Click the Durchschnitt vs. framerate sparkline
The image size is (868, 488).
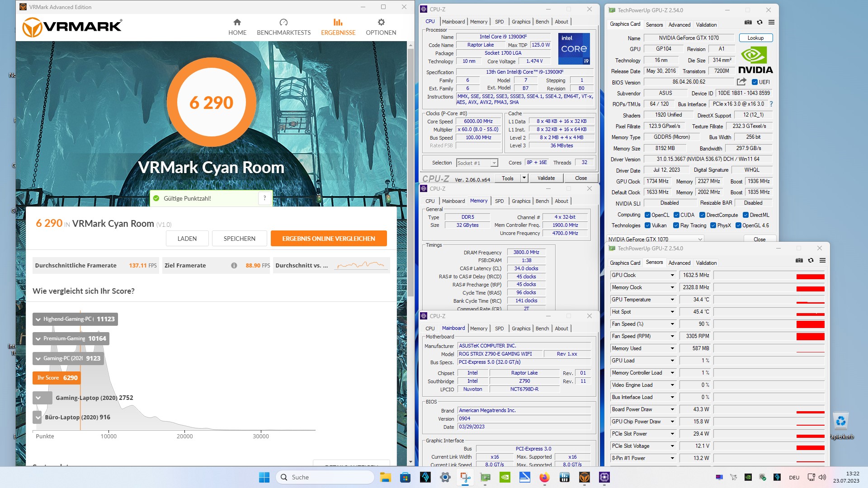pyautogui.click(x=361, y=266)
